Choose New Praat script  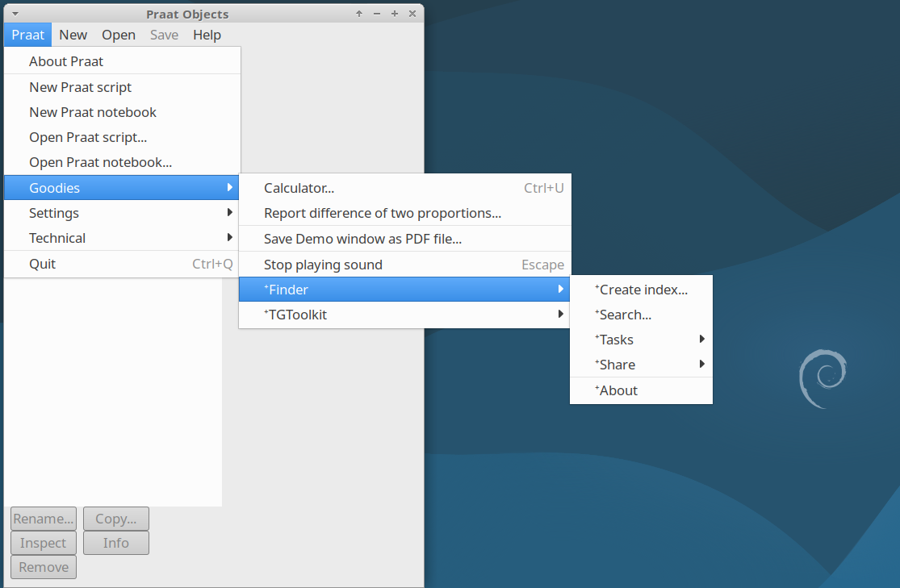122,87
